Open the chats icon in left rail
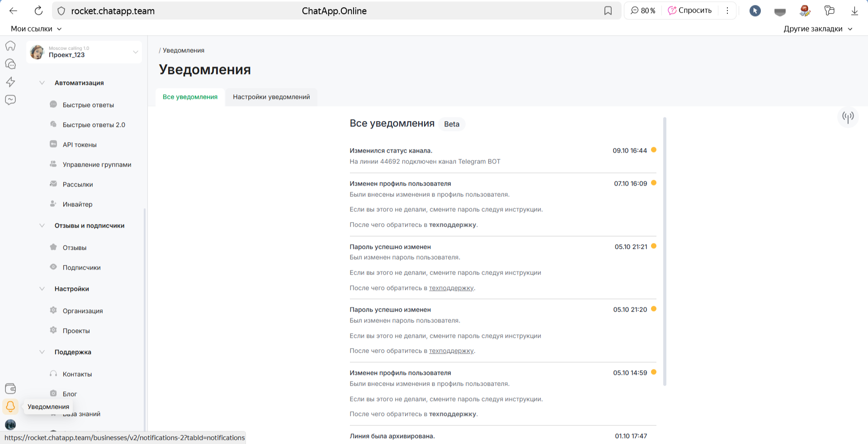This screenshot has height=444, width=868. (10, 64)
